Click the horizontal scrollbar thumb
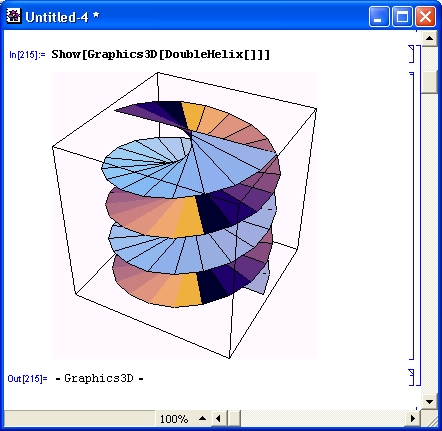442x431 pixels. pyautogui.click(x=234, y=418)
